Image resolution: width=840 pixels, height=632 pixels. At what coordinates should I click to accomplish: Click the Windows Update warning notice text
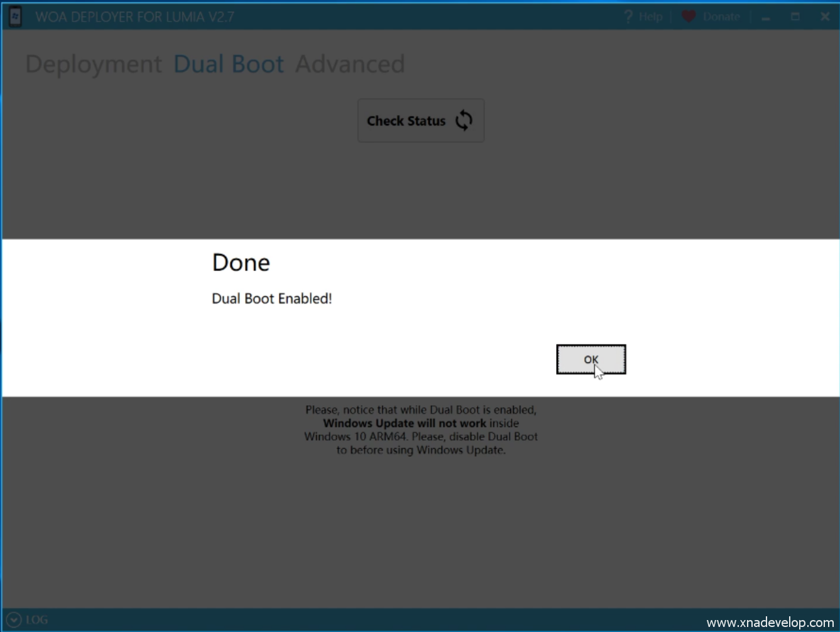click(421, 430)
